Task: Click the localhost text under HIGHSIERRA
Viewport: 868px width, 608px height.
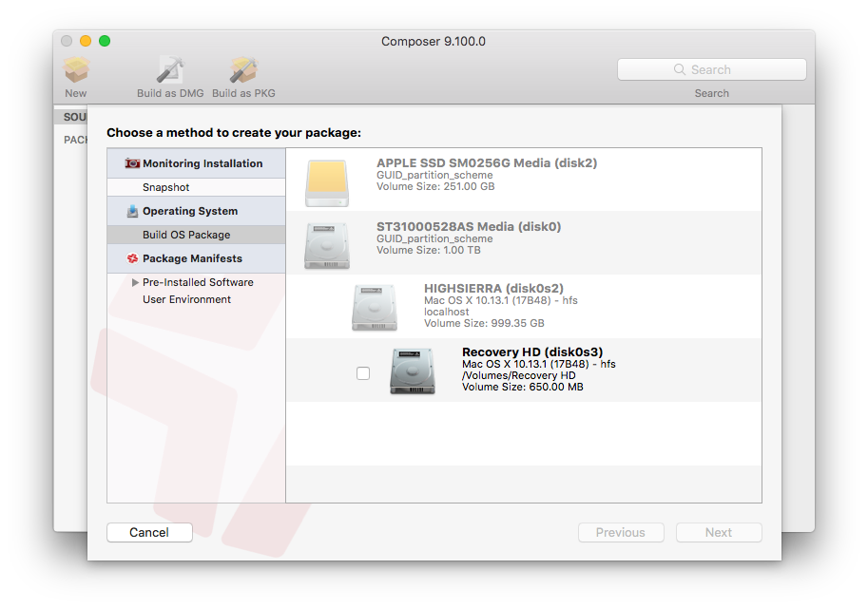Action: (446, 312)
